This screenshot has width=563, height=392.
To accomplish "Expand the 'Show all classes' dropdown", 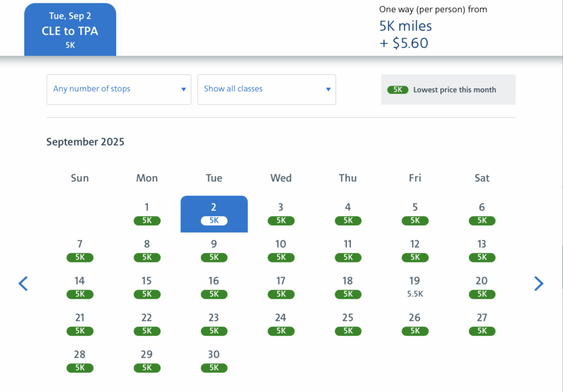I will [267, 89].
